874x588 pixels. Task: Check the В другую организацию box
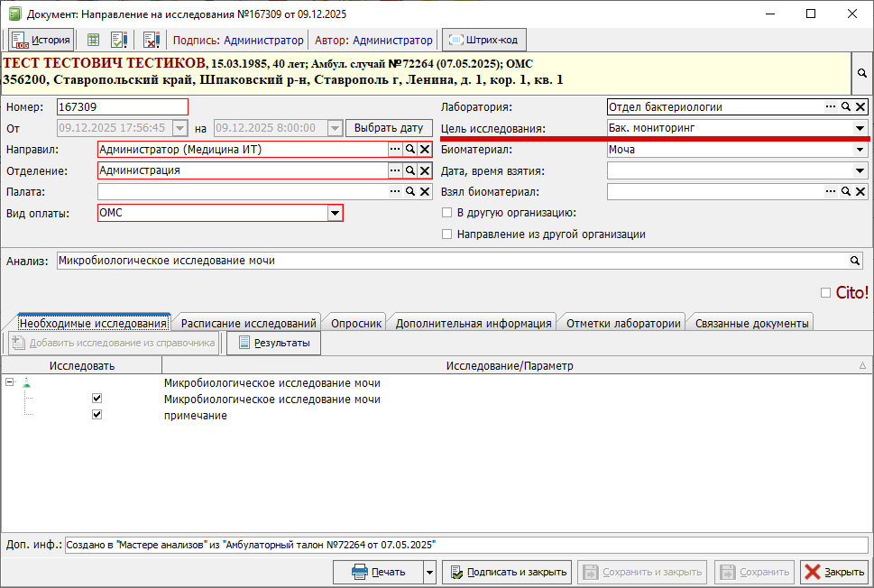click(x=446, y=213)
